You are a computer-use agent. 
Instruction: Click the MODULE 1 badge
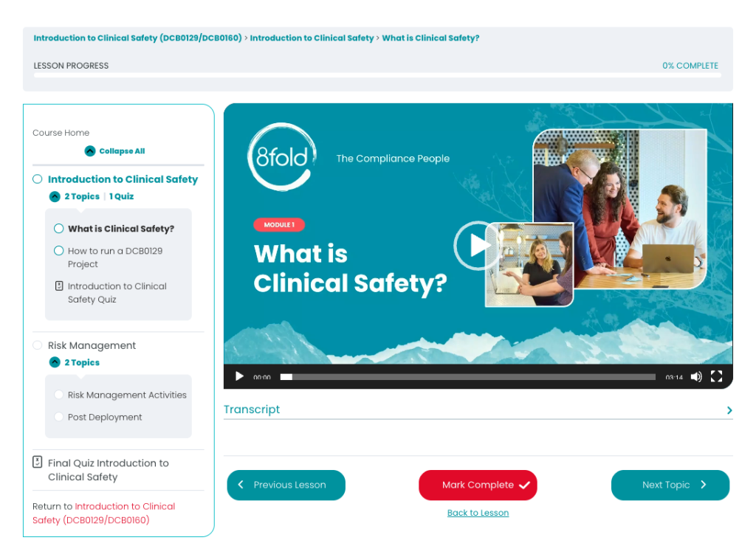point(279,224)
